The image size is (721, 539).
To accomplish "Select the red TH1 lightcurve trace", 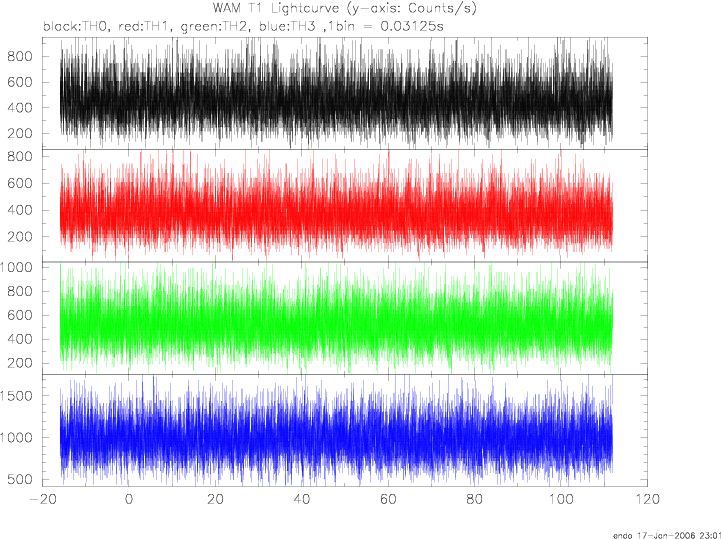I will 336,206.
